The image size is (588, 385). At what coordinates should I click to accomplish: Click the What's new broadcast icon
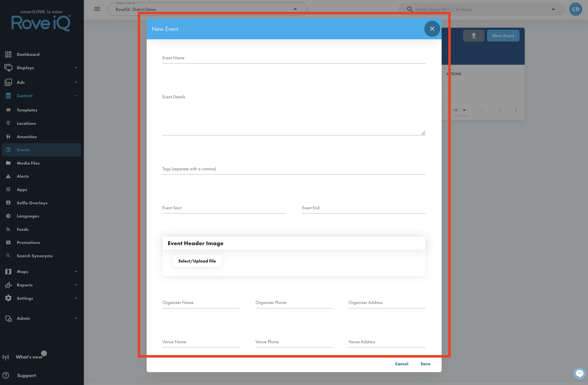[6, 357]
